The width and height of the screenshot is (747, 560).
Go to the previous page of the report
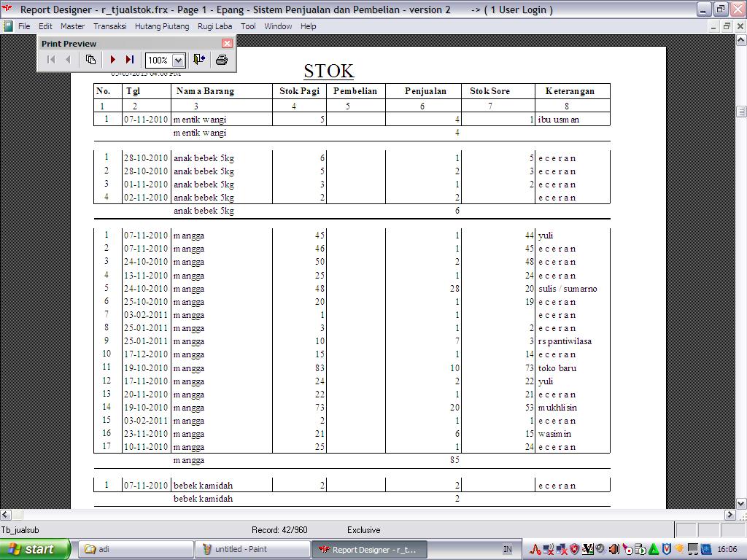[x=68, y=60]
